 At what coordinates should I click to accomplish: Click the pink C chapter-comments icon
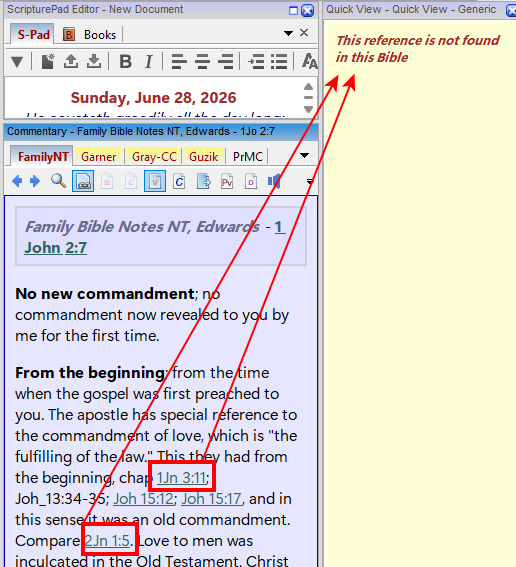131,181
